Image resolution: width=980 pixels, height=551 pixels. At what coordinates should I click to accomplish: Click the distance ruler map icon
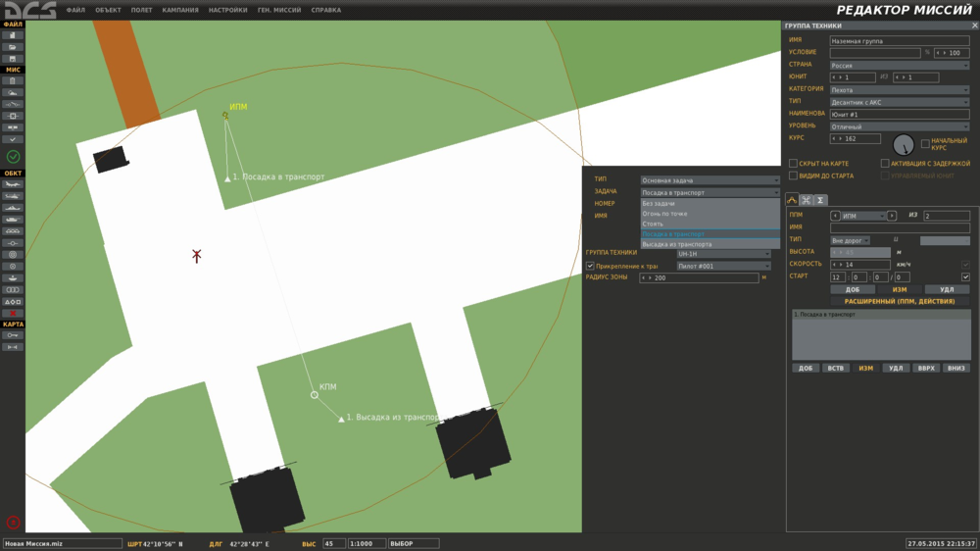[x=13, y=347]
